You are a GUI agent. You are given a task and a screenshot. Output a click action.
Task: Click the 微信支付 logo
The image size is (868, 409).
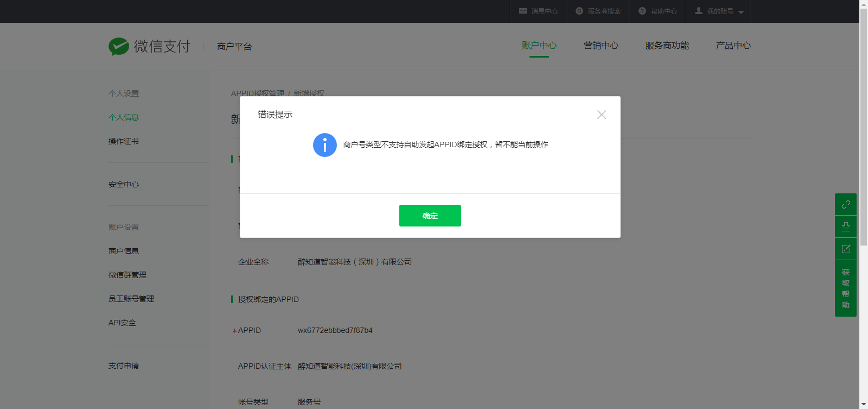149,47
